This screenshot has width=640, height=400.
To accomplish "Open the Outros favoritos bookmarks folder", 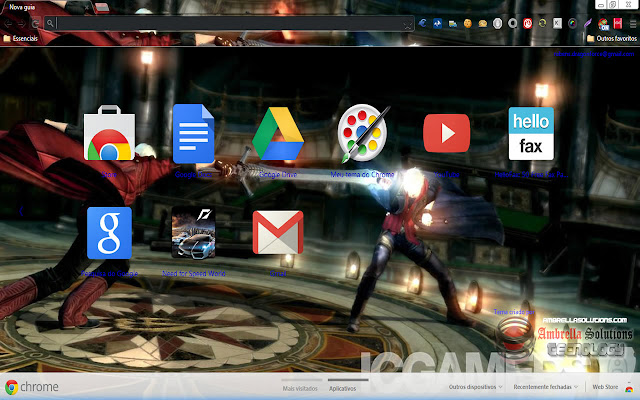I will [x=611, y=38].
